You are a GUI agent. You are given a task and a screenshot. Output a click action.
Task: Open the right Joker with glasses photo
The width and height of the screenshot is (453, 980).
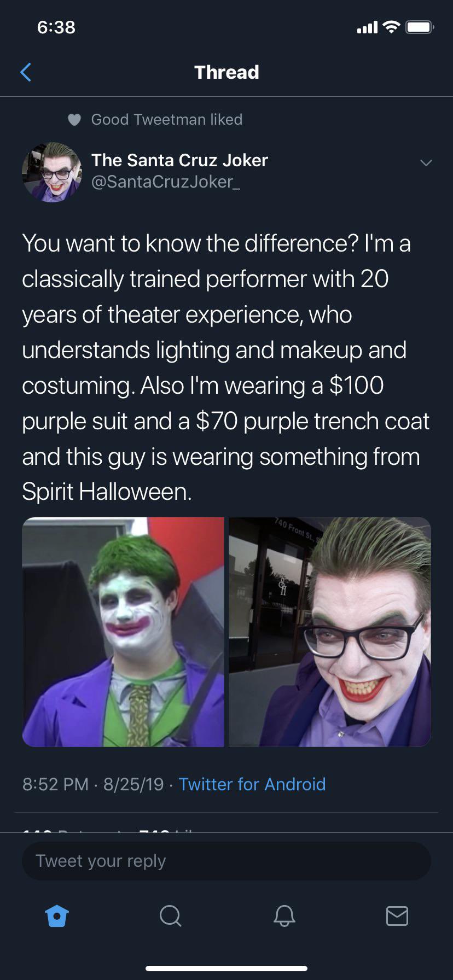(330, 632)
